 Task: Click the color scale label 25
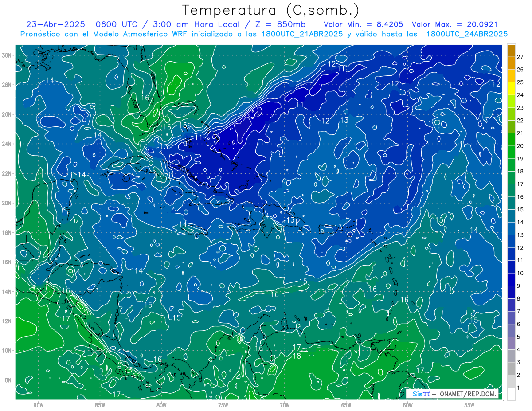point(520,82)
